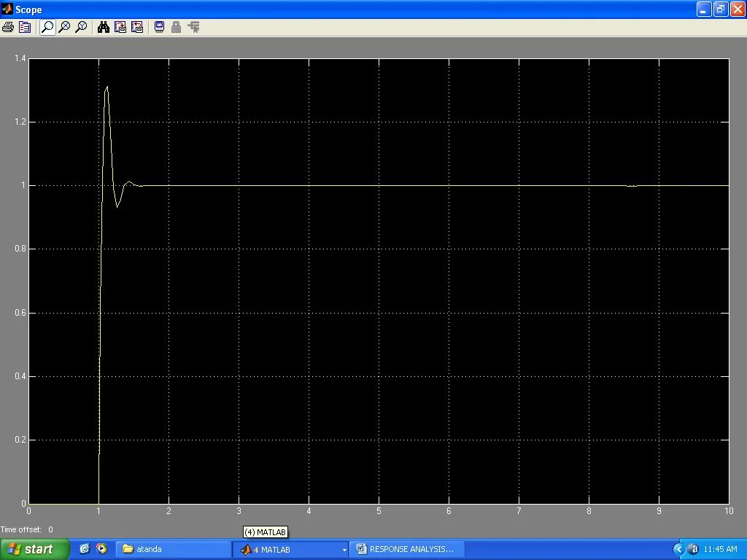747x560 pixels.
Task: Activate Y-axis zoom mode
Action: [80, 27]
